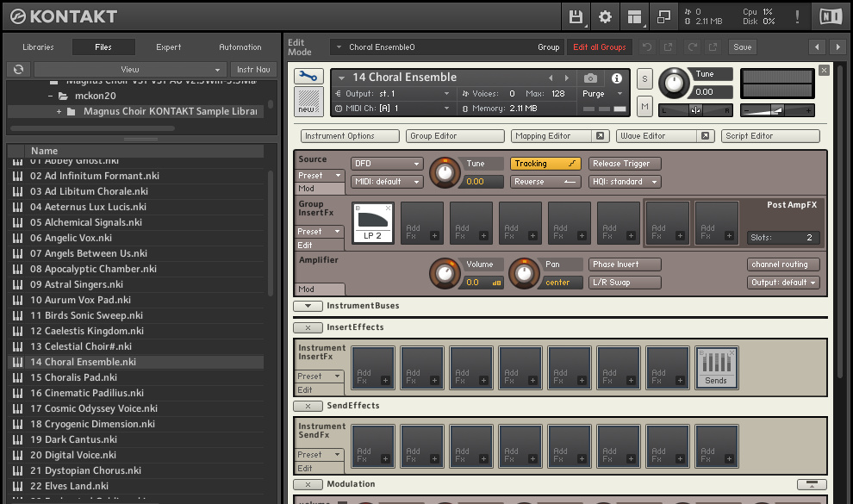
Task: Open Kontakt options gear icon
Action: tap(605, 17)
